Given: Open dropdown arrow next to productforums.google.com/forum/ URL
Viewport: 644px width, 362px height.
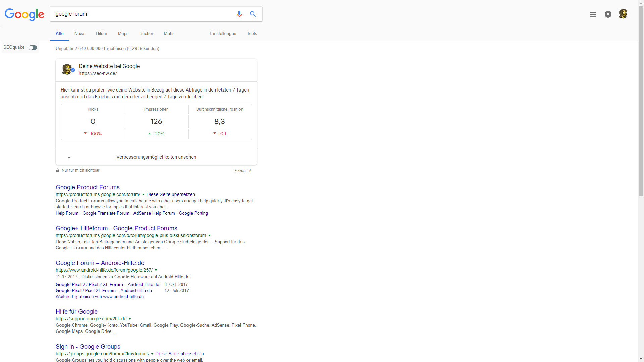Looking at the screenshot, I should 143,195.
